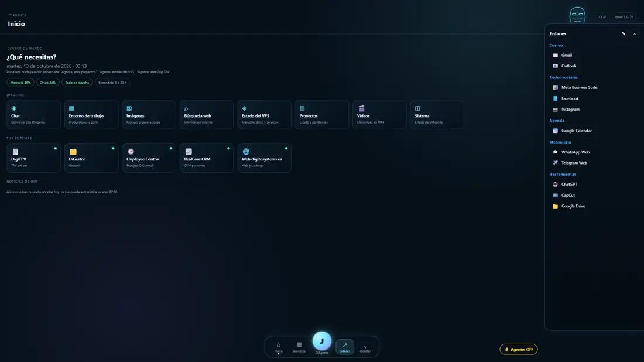Check Estado del VPS card

pyautogui.click(x=264, y=115)
